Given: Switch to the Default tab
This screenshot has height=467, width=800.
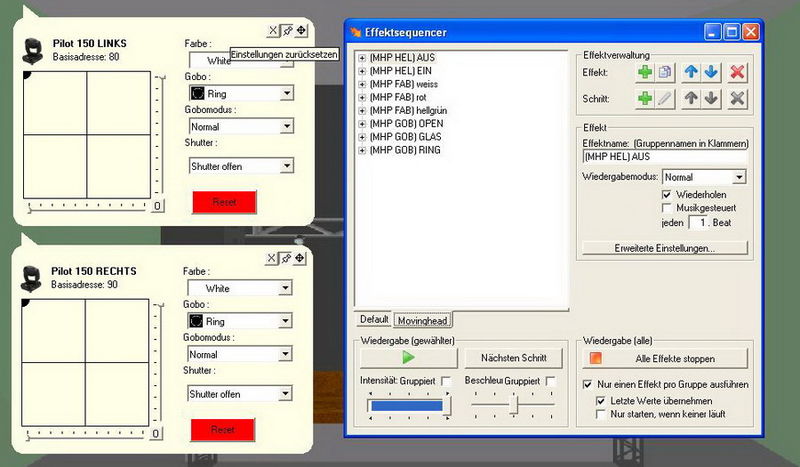Looking at the screenshot, I should (374, 319).
